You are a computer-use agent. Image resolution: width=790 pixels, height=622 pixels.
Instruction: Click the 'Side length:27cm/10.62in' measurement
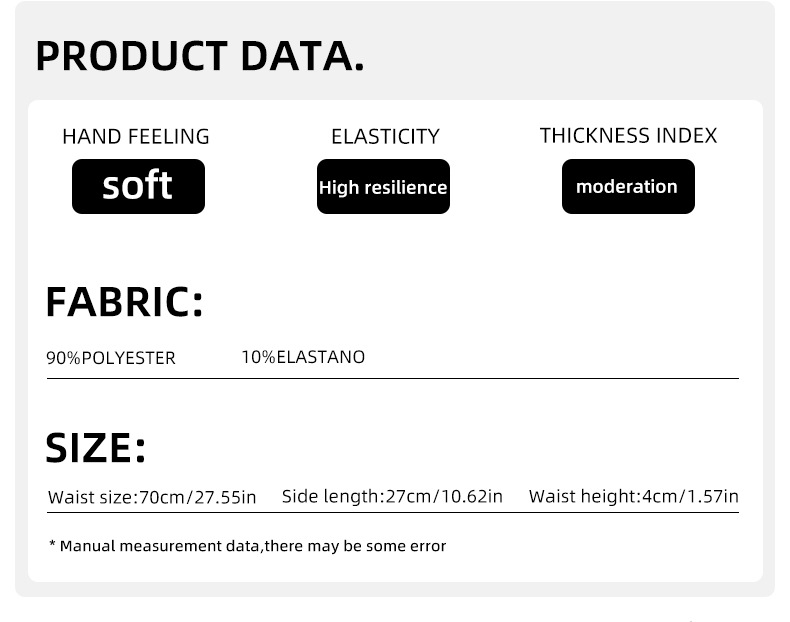click(392, 496)
